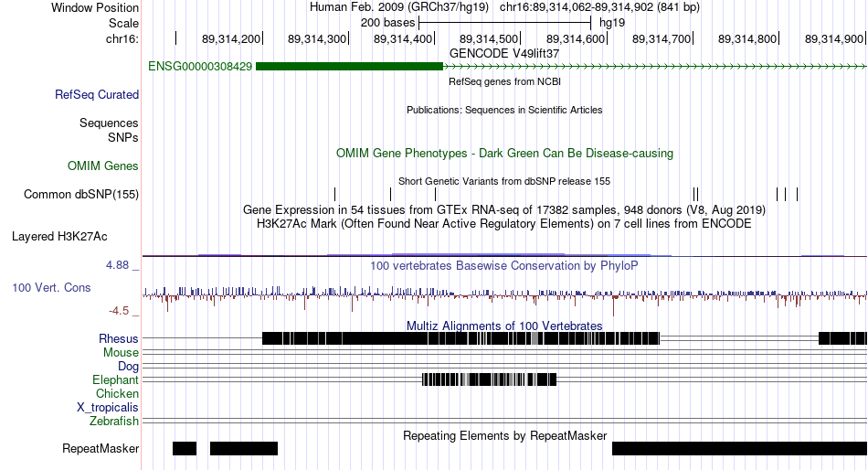Click Short Genetic Variants from dbSNP title
Viewport: 868px width, 470px height.
pos(504,181)
